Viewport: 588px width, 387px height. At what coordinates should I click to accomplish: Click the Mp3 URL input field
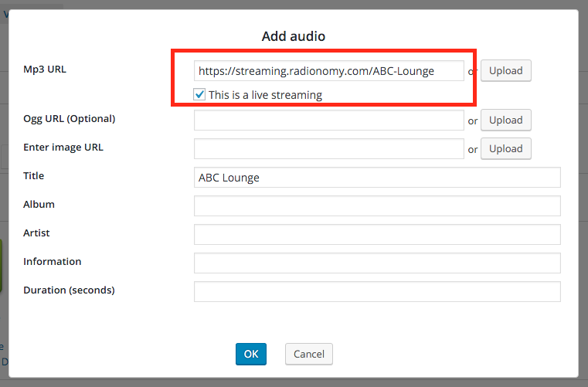328,71
